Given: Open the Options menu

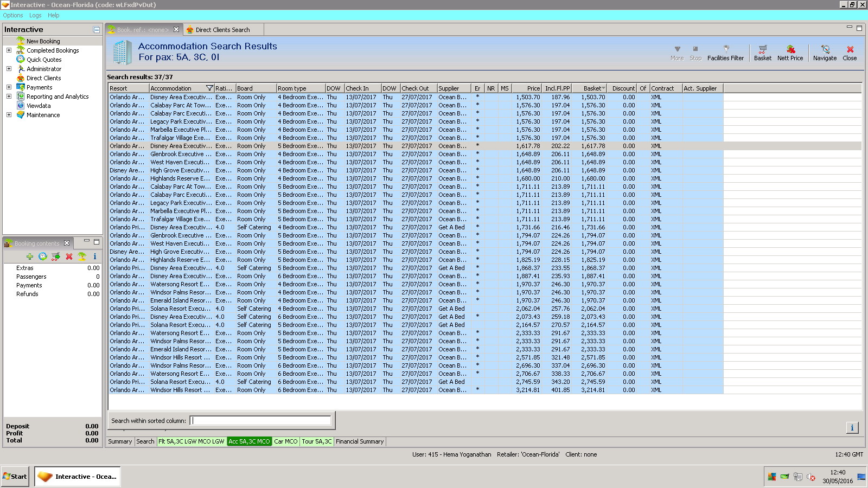Looking at the screenshot, I should tap(13, 15).
